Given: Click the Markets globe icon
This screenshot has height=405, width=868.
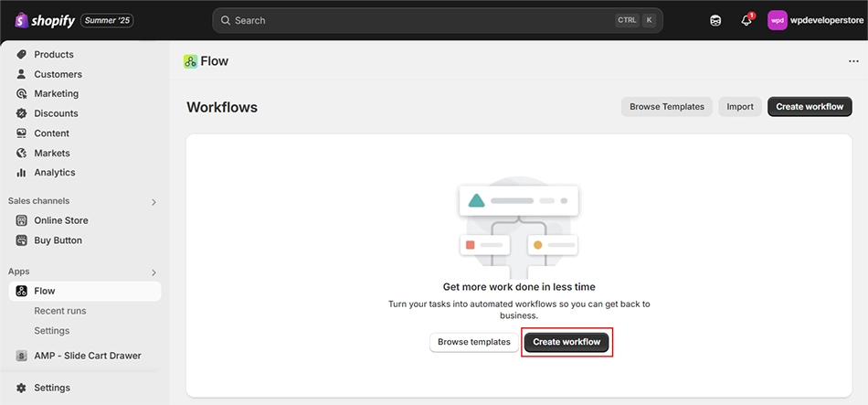Looking at the screenshot, I should 22,153.
